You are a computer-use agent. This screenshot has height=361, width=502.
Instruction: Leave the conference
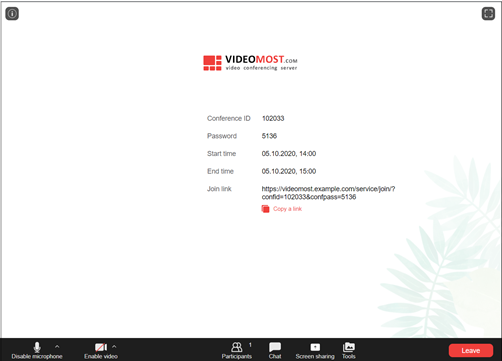(x=471, y=350)
